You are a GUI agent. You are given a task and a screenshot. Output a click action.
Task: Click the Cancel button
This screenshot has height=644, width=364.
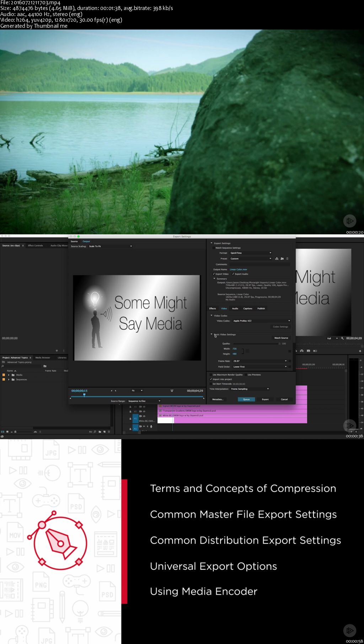pos(284,399)
